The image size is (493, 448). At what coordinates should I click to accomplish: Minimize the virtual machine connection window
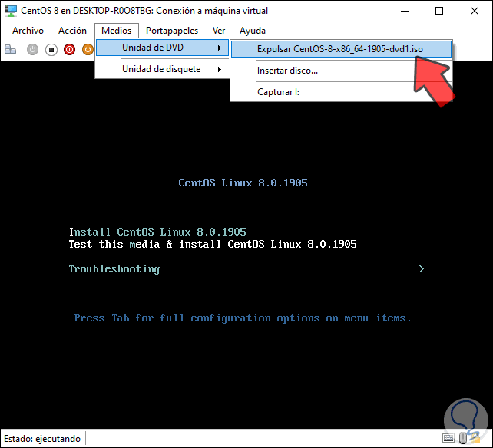pyautogui.click(x=405, y=11)
